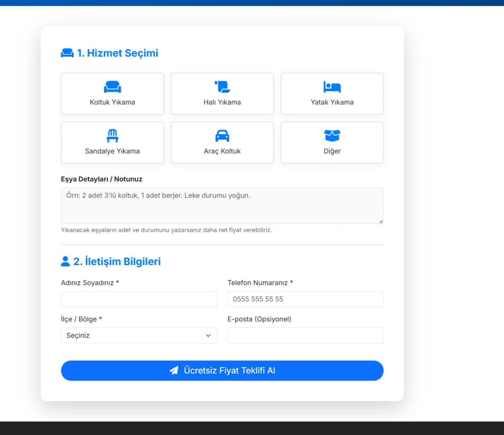Image resolution: width=504 pixels, height=435 pixels.
Task: Click the bed icon for Yatak Yıkama
Action: tap(332, 87)
